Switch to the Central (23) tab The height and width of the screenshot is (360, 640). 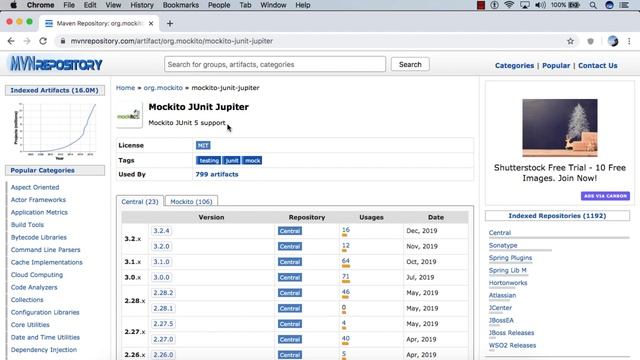(x=140, y=202)
